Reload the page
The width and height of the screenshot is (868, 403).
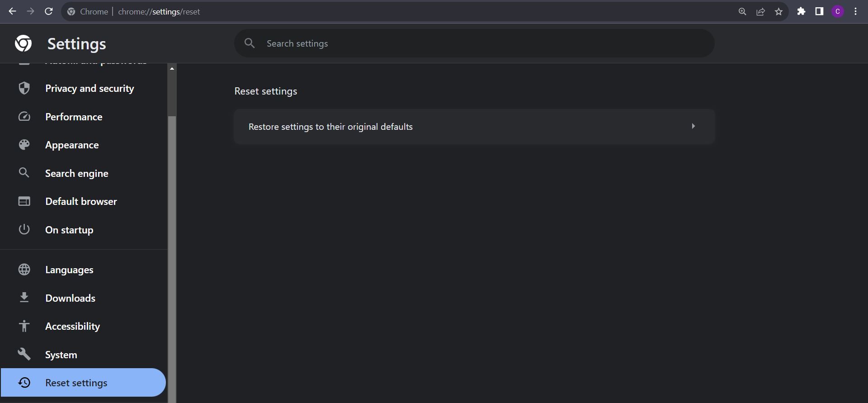point(49,11)
